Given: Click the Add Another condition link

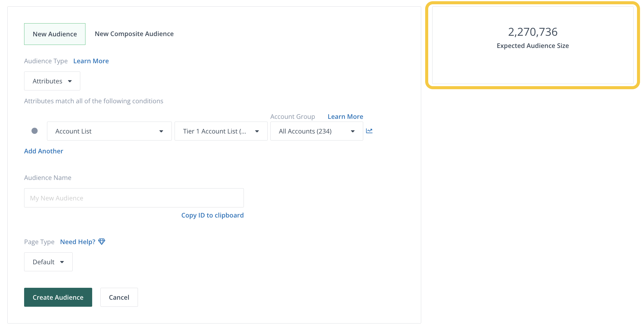Looking at the screenshot, I should coord(44,151).
